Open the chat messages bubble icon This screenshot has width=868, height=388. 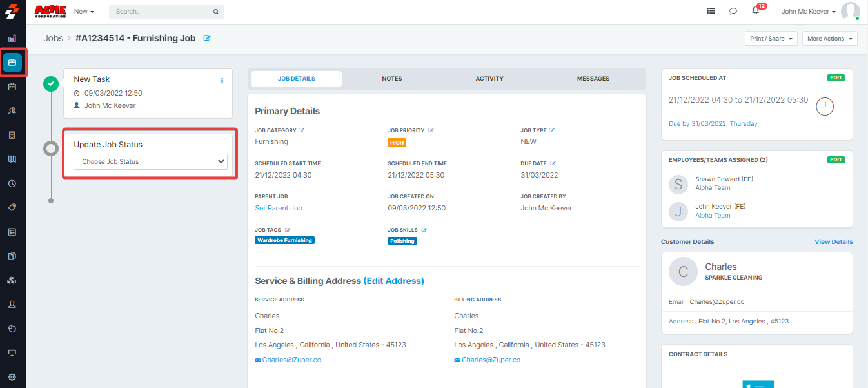[x=733, y=11]
